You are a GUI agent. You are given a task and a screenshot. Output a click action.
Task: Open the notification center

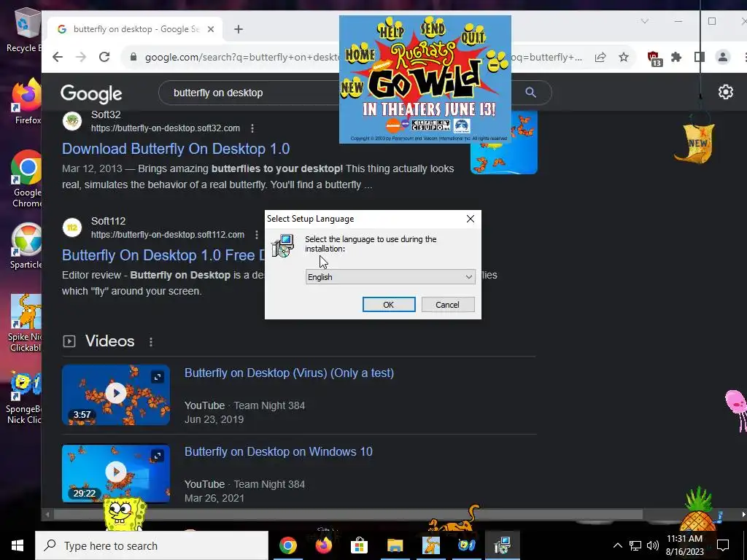coord(723,545)
